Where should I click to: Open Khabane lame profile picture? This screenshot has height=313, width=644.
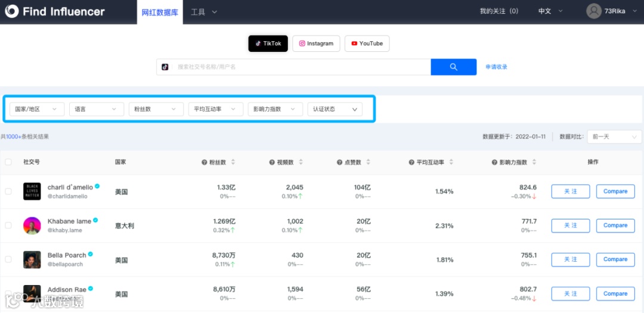point(32,225)
